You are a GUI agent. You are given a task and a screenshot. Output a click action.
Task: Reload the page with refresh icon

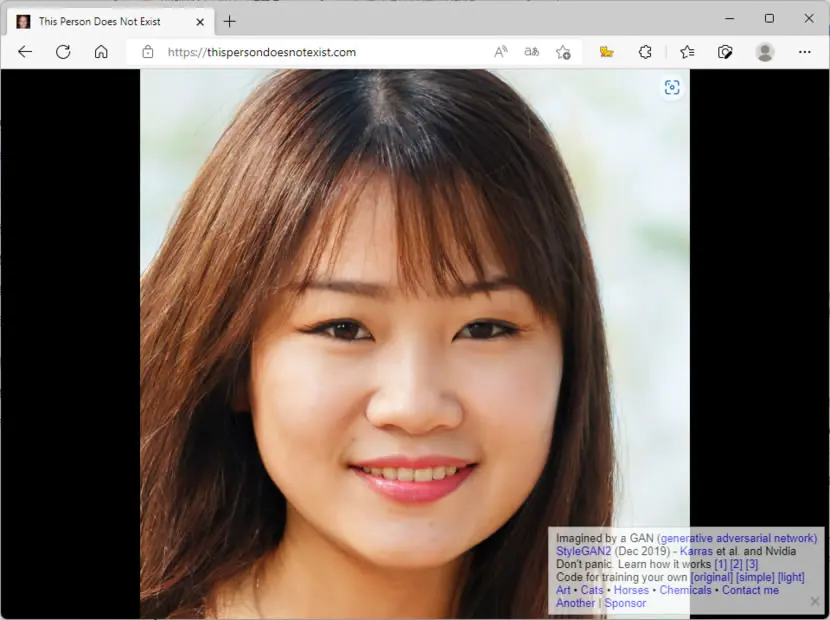63,52
